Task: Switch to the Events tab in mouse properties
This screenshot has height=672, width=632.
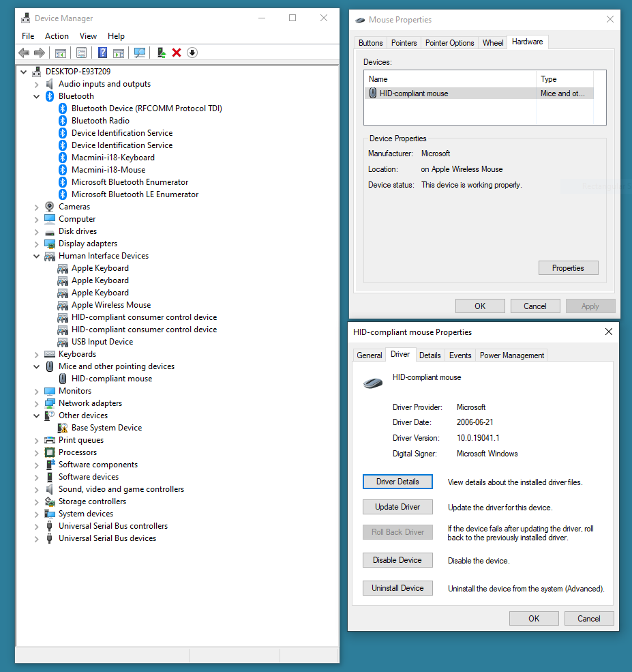Action: tap(460, 355)
